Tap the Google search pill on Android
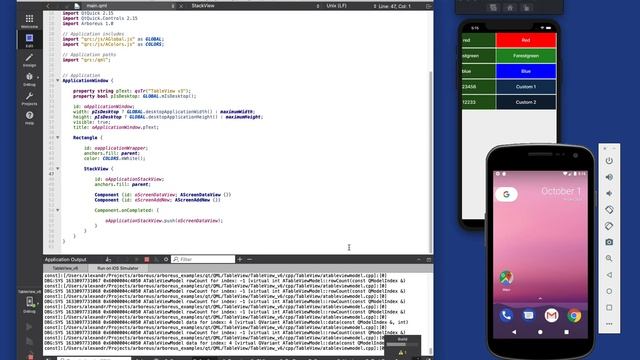Image resolution: width=640 pixels, height=360 pixels. coord(506,194)
